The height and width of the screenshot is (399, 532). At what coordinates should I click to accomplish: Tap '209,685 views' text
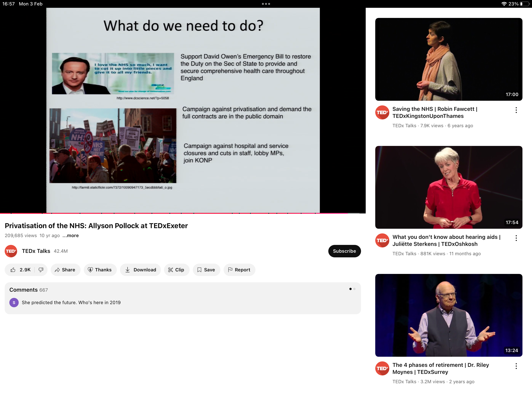21,236
